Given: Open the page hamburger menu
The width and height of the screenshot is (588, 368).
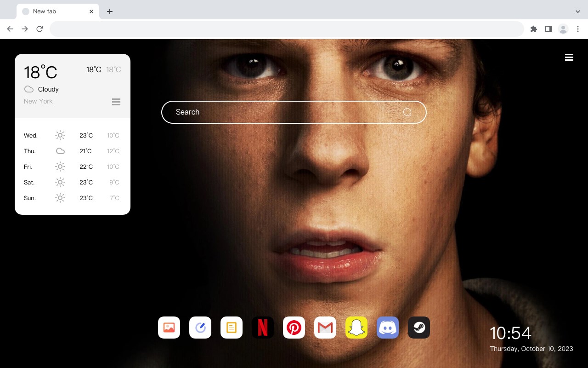Looking at the screenshot, I should 569,57.
